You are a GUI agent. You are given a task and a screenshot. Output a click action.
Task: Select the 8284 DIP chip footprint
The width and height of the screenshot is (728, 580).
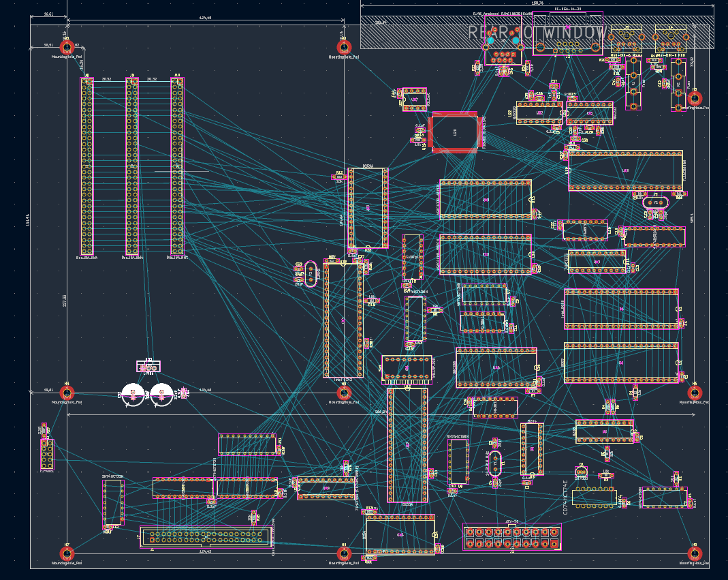click(532, 448)
